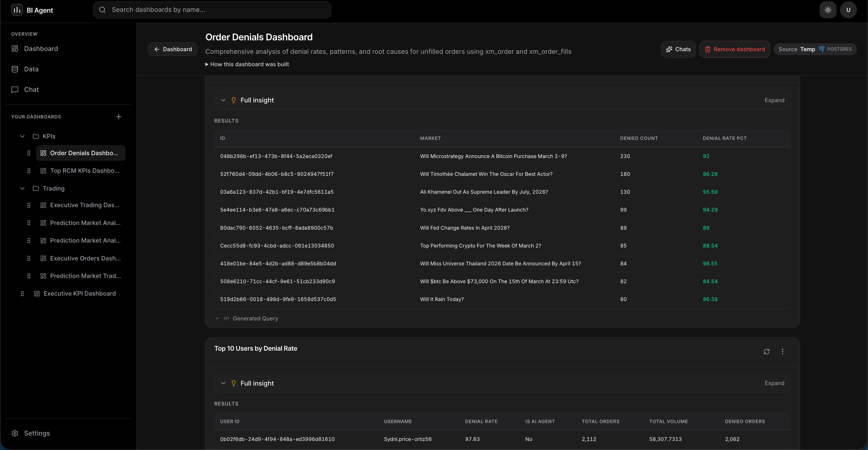Click the KPIs folder icon
Image resolution: width=868 pixels, height=450 pixels.
coord(36,136)
